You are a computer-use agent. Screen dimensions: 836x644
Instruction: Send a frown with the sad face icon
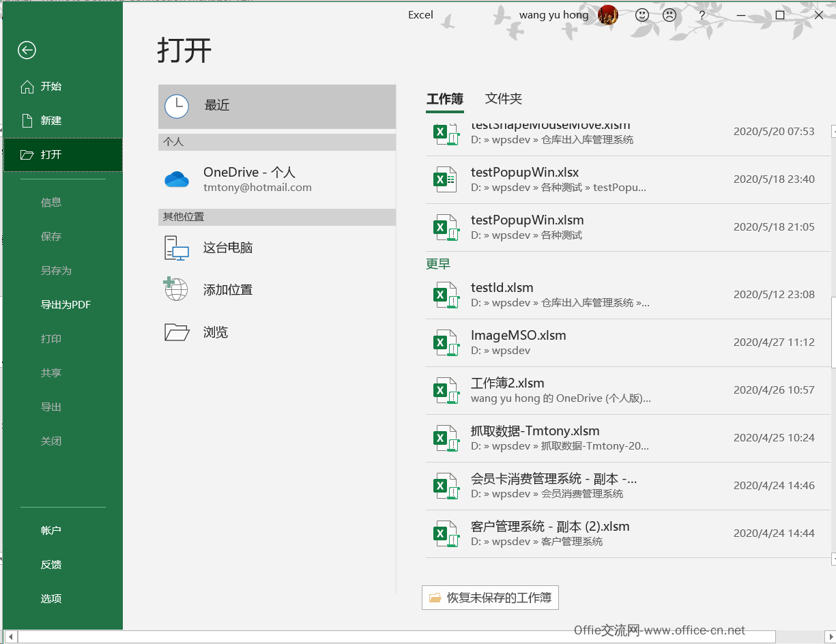669,15
